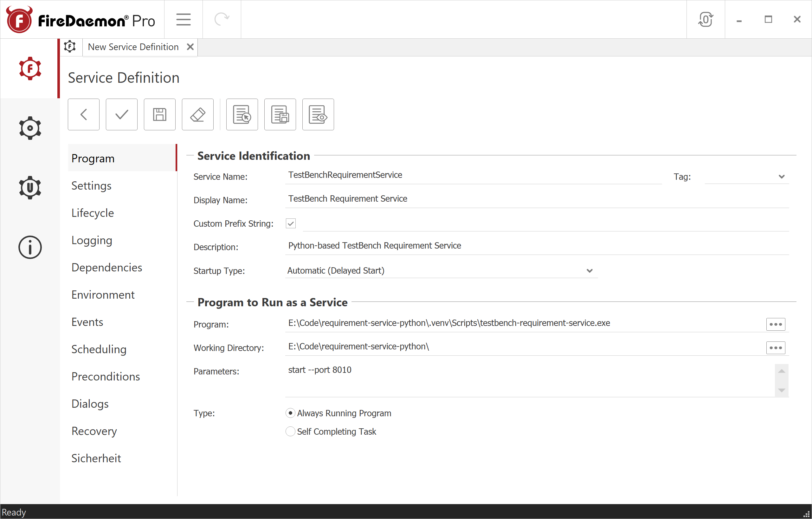Browse for Program with ellipsis button

point(775,324)
